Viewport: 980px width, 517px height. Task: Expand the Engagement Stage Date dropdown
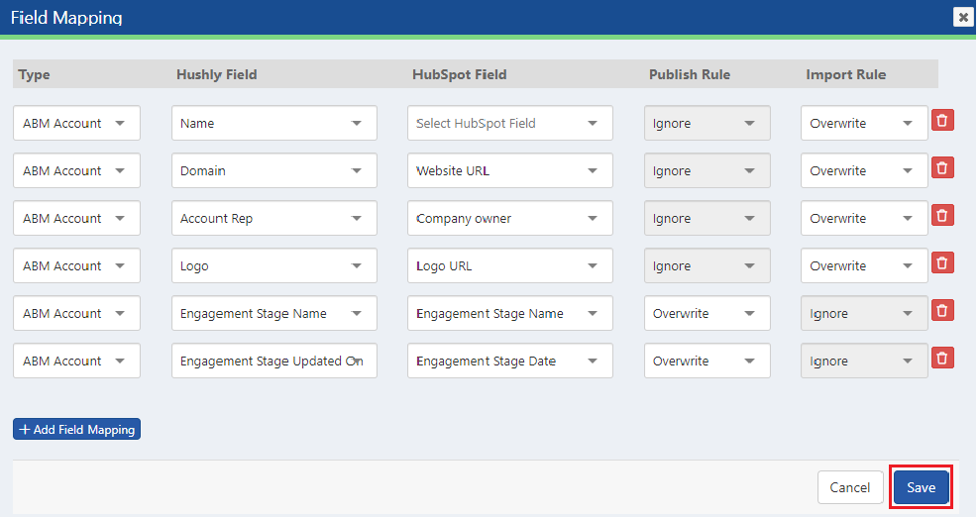tap(510, 361)
